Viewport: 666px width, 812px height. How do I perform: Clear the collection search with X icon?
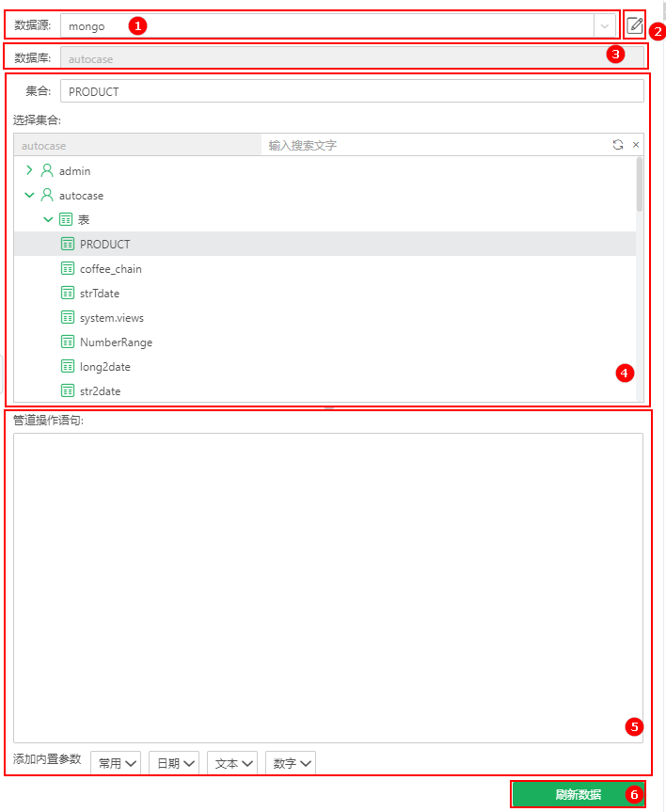(x=636, y=145)
